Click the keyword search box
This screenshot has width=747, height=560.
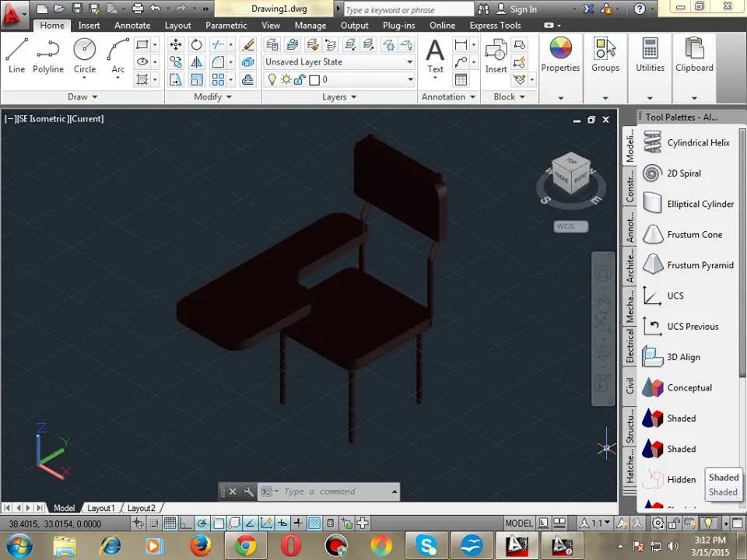point(409,9)
